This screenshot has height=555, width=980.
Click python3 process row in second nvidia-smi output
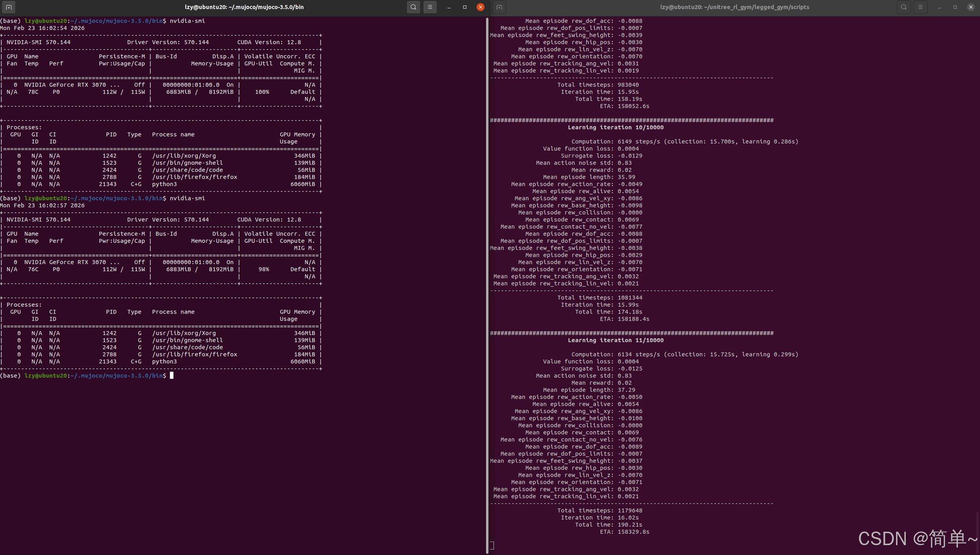[x=164, y=361]
